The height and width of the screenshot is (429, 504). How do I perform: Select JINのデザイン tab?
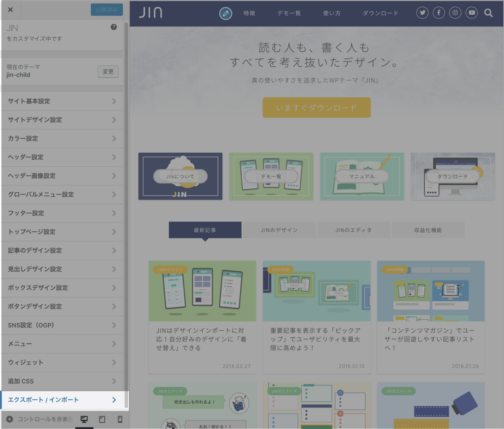pyautogui.click(x=279, y=230)
